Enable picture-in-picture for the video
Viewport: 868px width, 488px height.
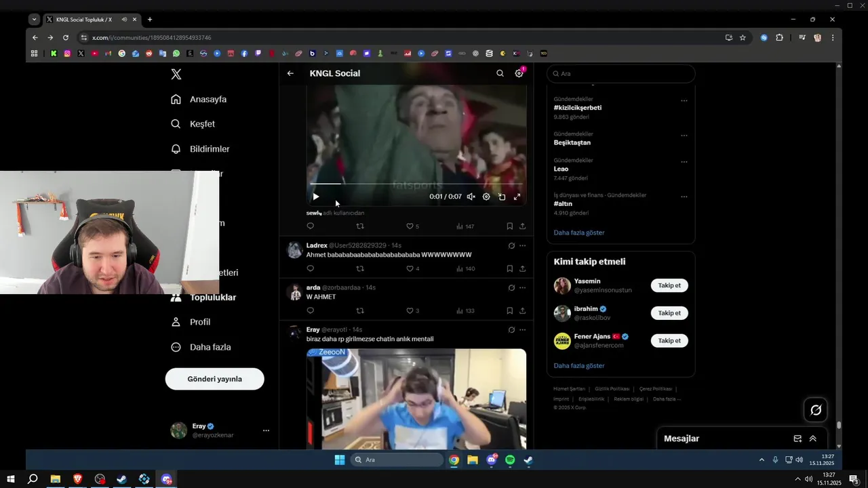coord(502,197)
